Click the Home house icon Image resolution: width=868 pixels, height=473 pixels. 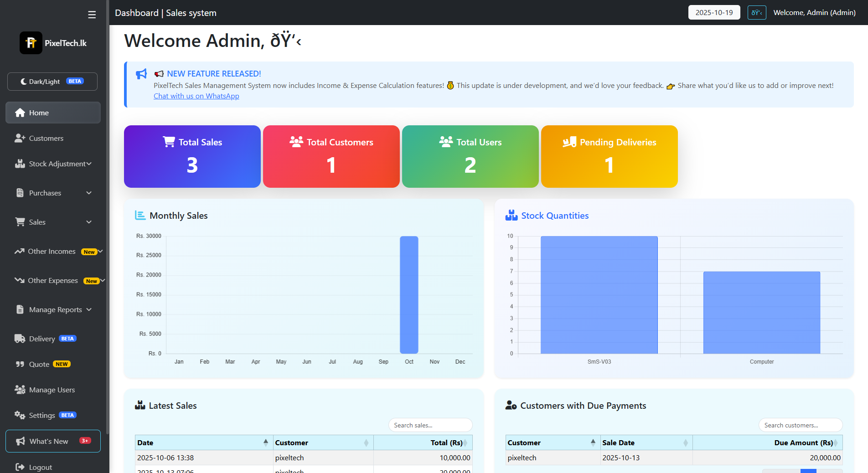pos(20,113)
